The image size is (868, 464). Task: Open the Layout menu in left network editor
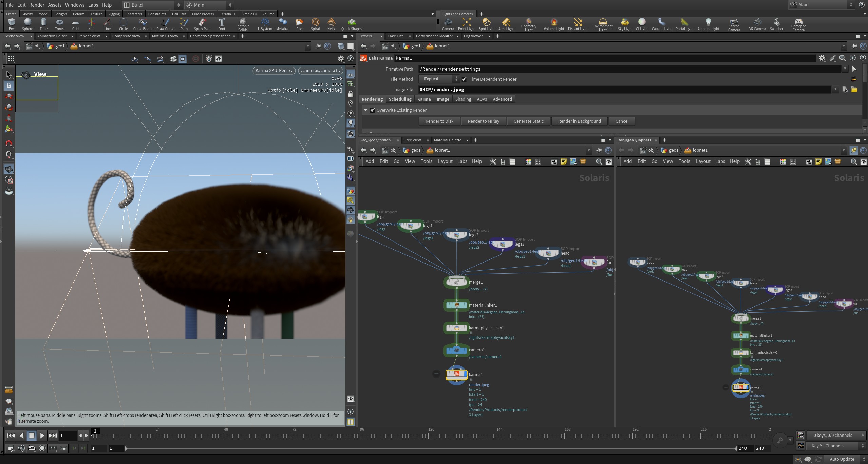point(445,161)
